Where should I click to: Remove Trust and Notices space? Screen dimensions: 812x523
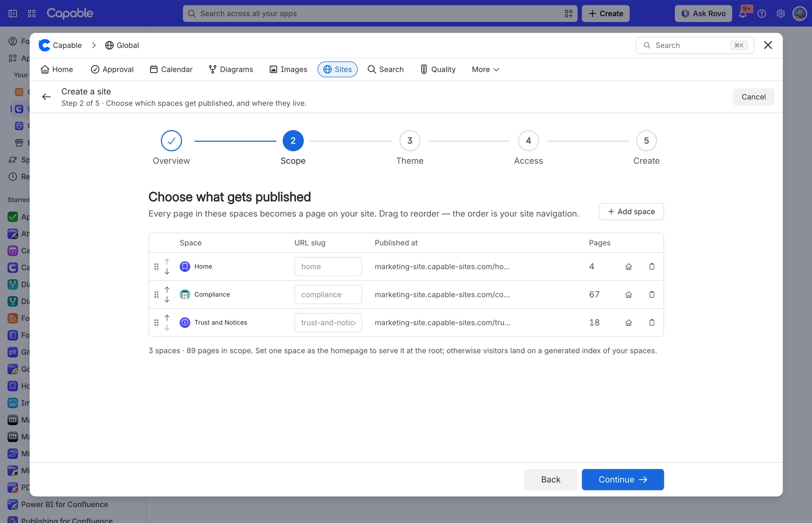tap(652, 323)
